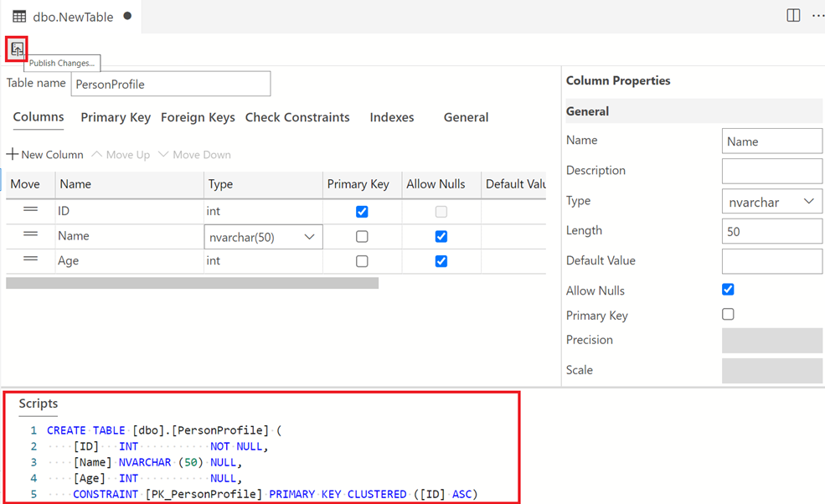Click the drag handle for the Age row
Image resolution: width=825 pixels, height=504 pixels.
(31, 260)
